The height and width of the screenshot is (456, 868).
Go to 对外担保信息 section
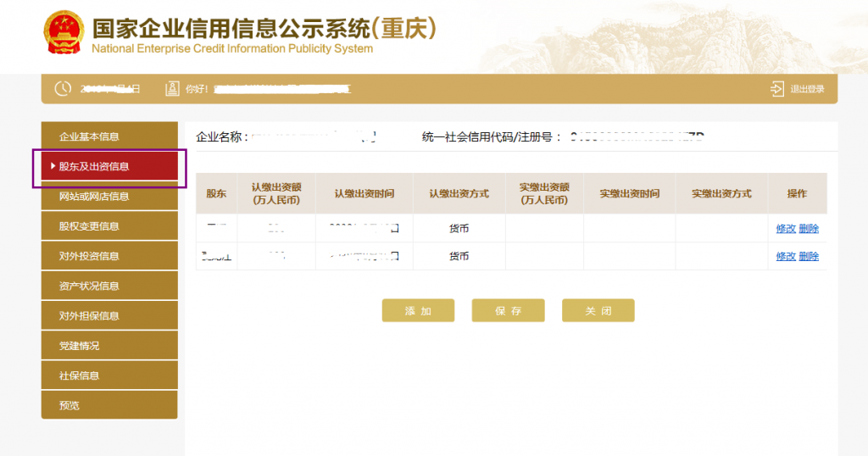click(109, 315)
